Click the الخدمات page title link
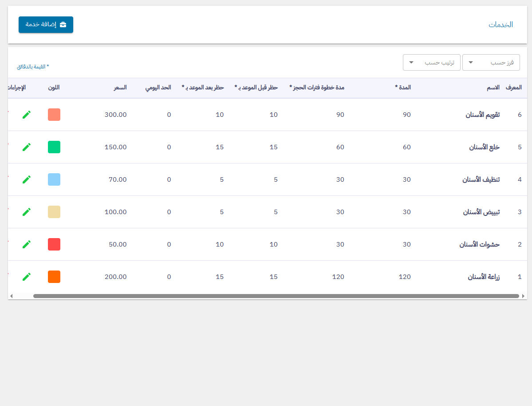This screenshot has height=406, width=532. tap(500, 25)
